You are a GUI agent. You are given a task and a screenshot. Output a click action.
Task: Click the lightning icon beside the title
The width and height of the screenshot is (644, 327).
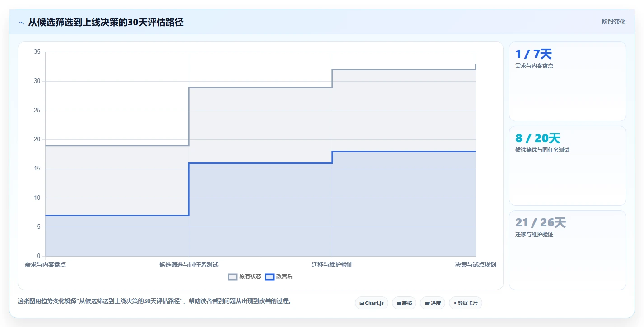pos(21,23)
